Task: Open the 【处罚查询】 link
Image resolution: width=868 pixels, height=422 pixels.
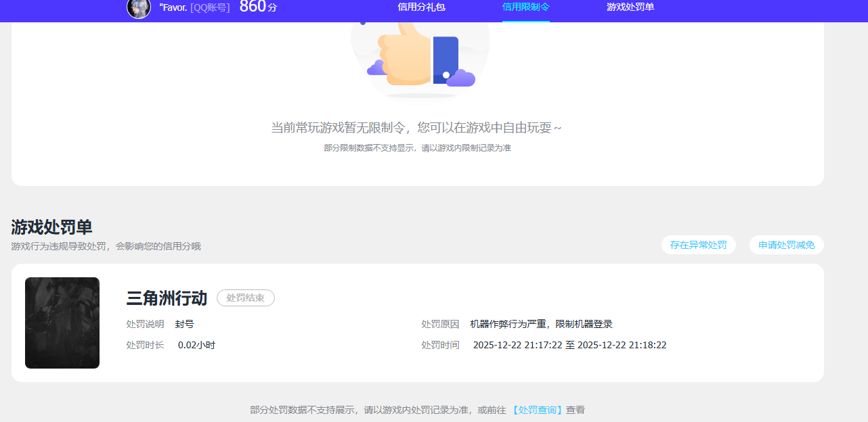Action: [537, 410]
